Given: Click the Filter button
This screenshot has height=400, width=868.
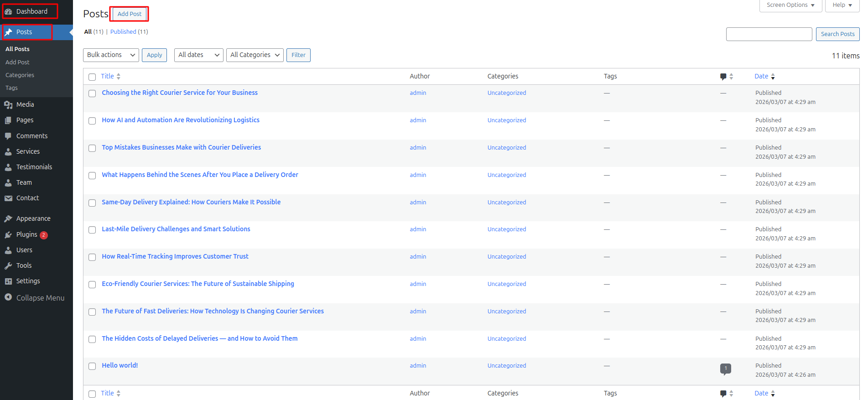Looking at the screenshot, I should (298, 55).
